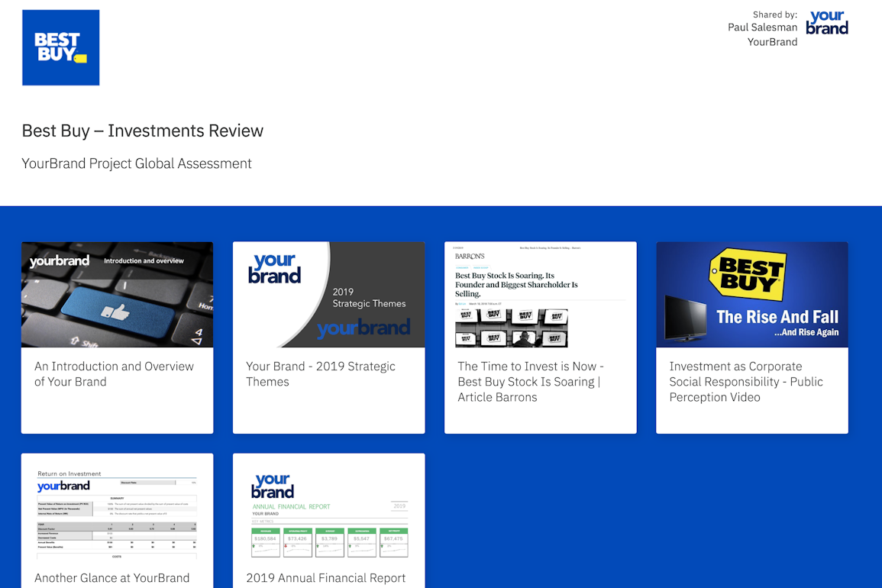The height and width of the screenshot is (588, 882).
Task: Select the 'YourBrand Project Global Assessment' subtitle
Action: coord(137,163)
